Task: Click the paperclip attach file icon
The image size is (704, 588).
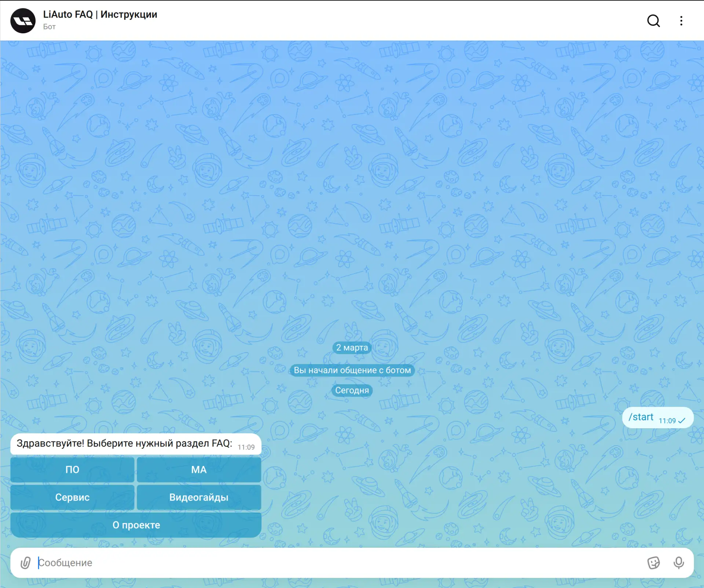Action: [25, 563]
